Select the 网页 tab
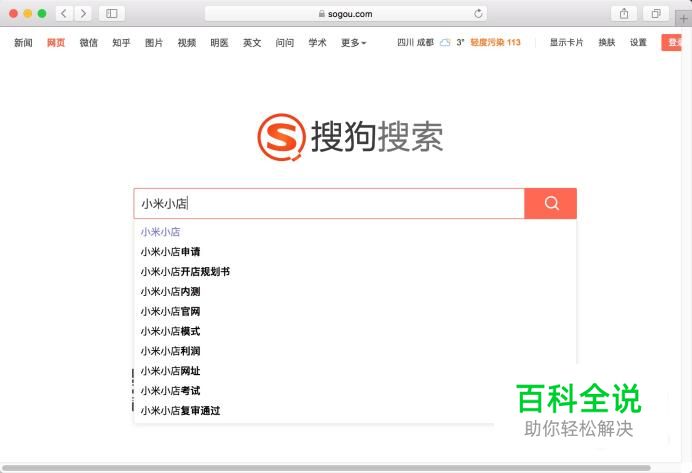692x473 pixels. click(56, 43)
